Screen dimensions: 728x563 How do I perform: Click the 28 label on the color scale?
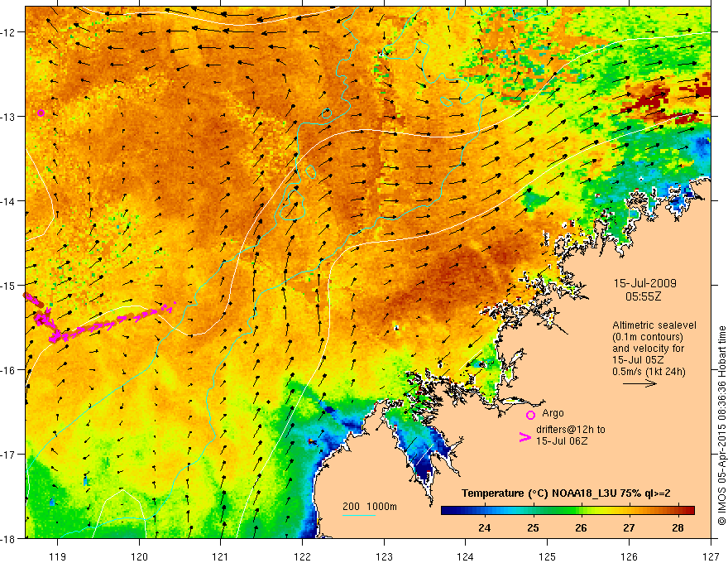pyautogui.click(x=678, y=527)
